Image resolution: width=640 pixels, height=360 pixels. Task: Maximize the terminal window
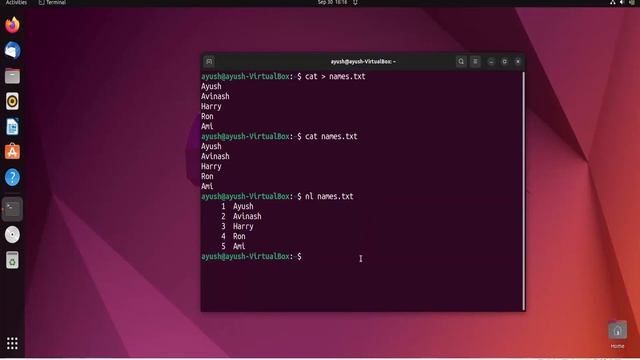pos(504,62)
